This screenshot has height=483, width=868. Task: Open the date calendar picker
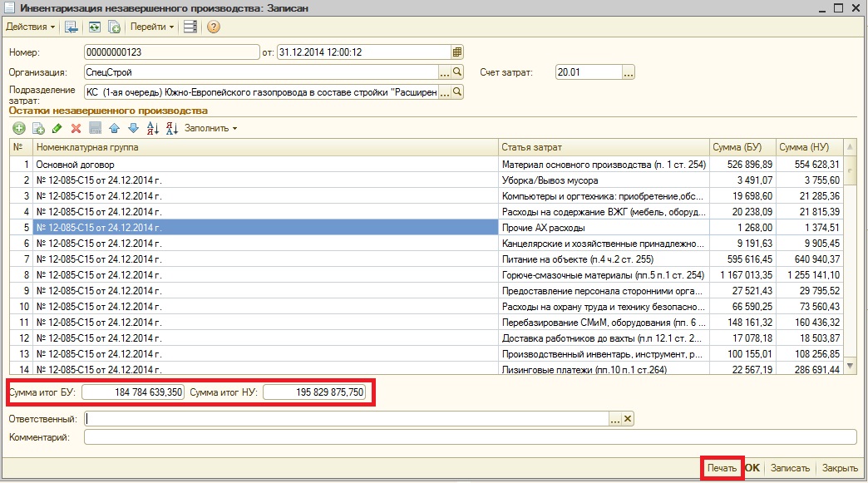point(457,52)
